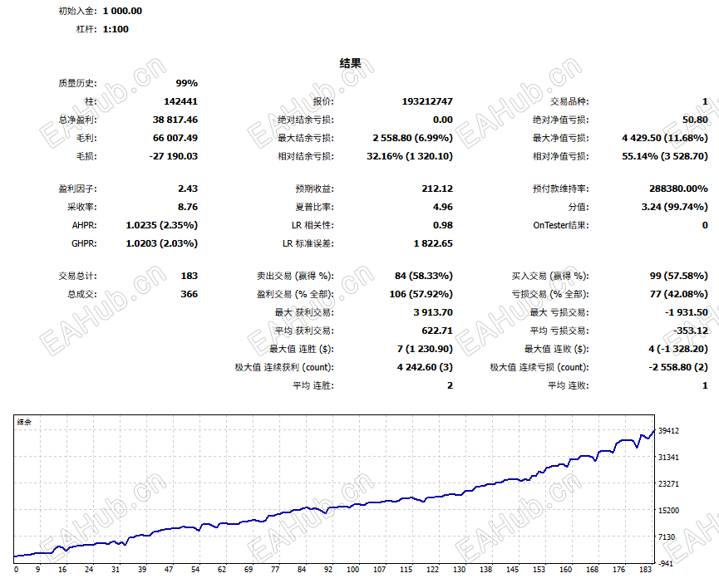The height and width of the screenshot is (588, 719).
Task: Click the 最大获利交易 value 3 913.70
Action: coord(435,313)
